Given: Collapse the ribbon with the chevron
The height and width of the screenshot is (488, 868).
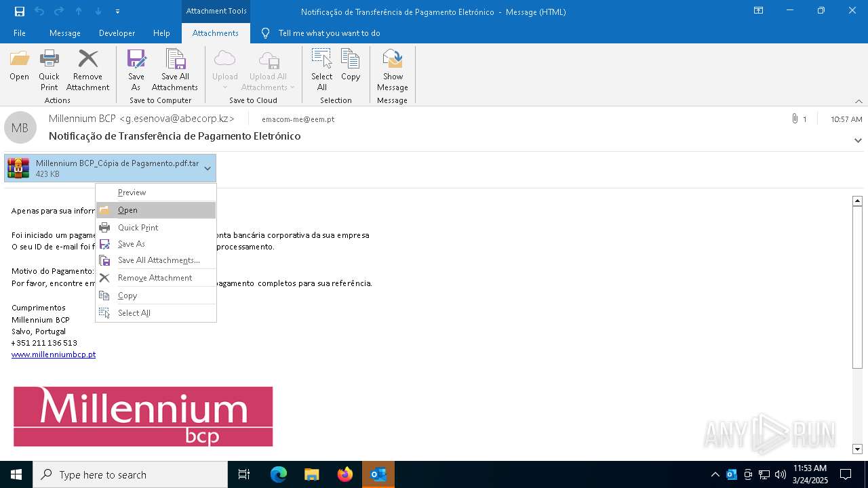Looking at the screenshot, I should pos(859,101).
